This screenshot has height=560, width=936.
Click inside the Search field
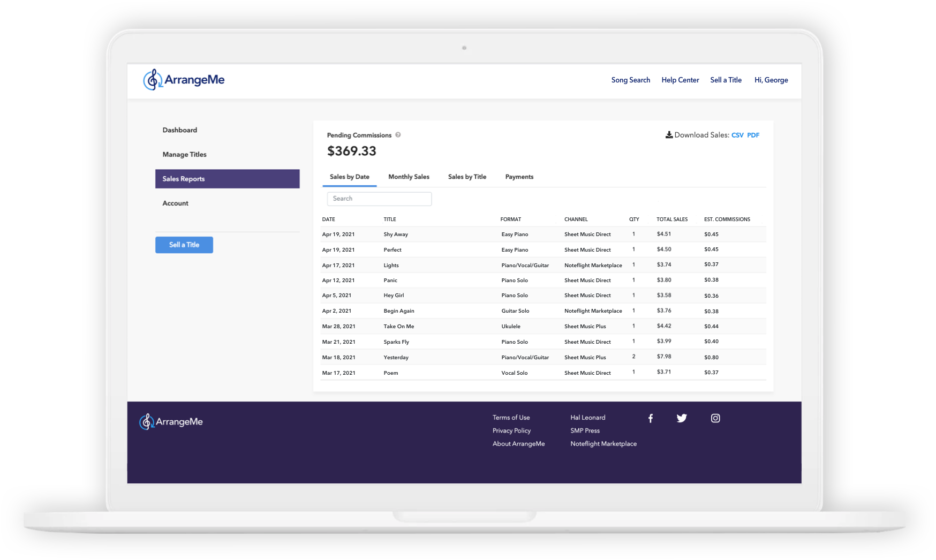(x=379, y=199)
